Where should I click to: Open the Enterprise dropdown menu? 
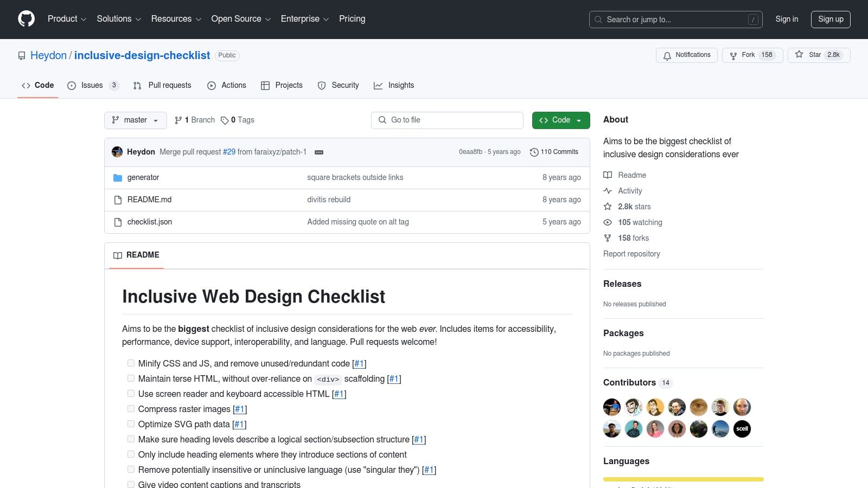(x=305, y=19)
